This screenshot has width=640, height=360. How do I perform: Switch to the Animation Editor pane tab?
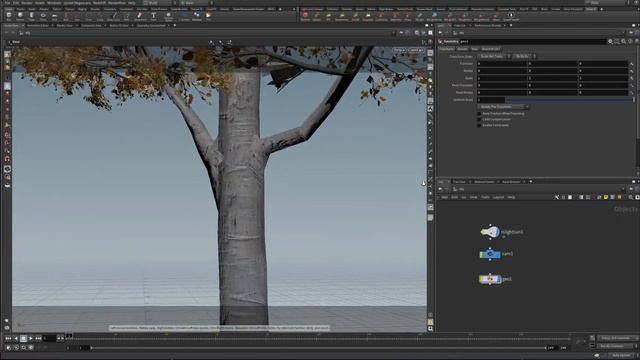point(38,25)
